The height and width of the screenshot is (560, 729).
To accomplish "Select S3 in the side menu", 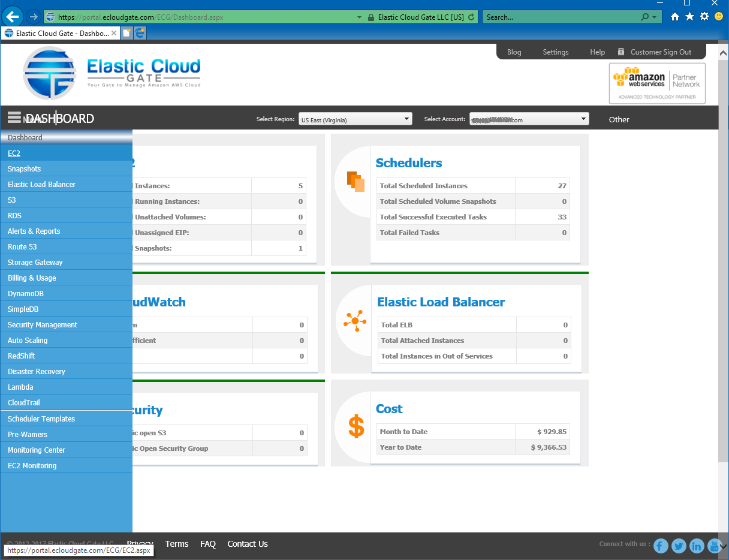I will (66, 200).
